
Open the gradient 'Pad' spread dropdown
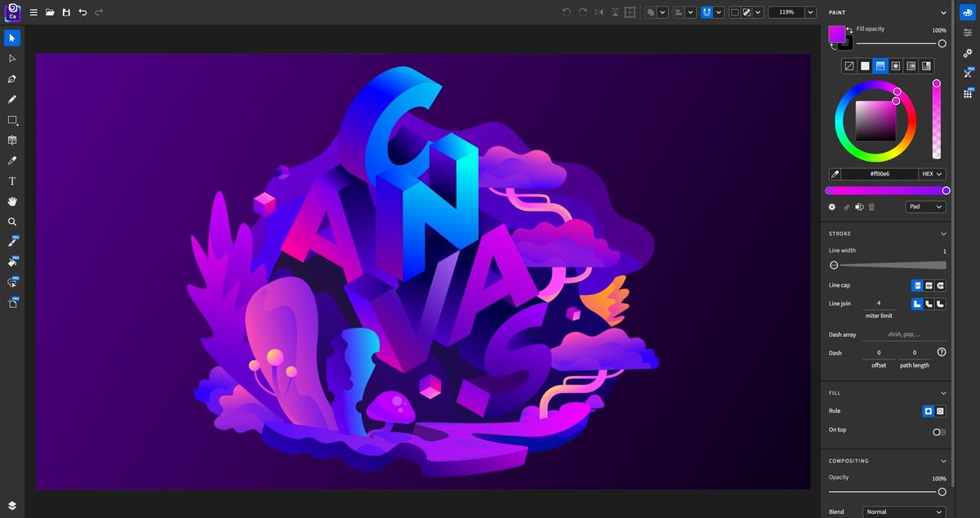(x=924, y=207)
